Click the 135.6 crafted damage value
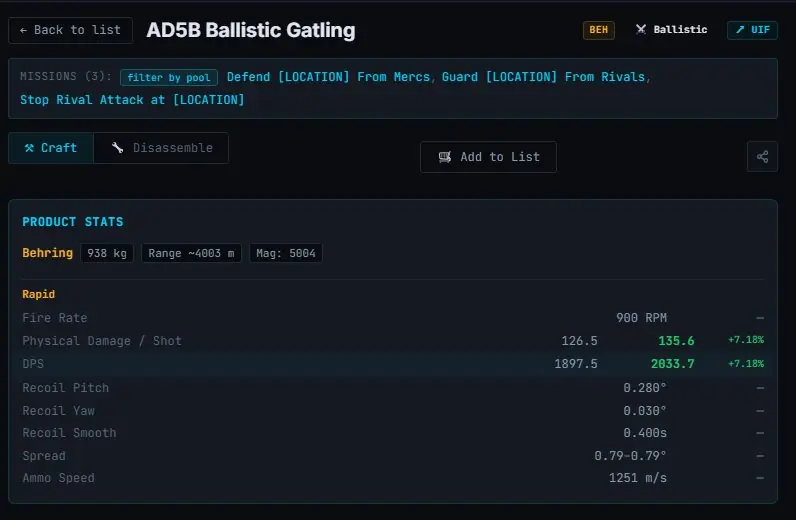Viewport: 796px width, 520px height. coord(676,341)
